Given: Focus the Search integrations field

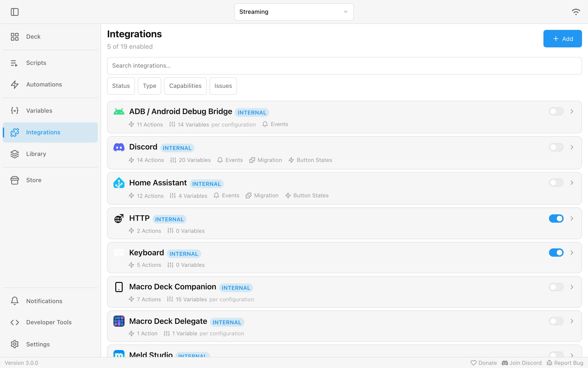Looking at the screenshot, I should pyautogui.click(x=344, y=66).
